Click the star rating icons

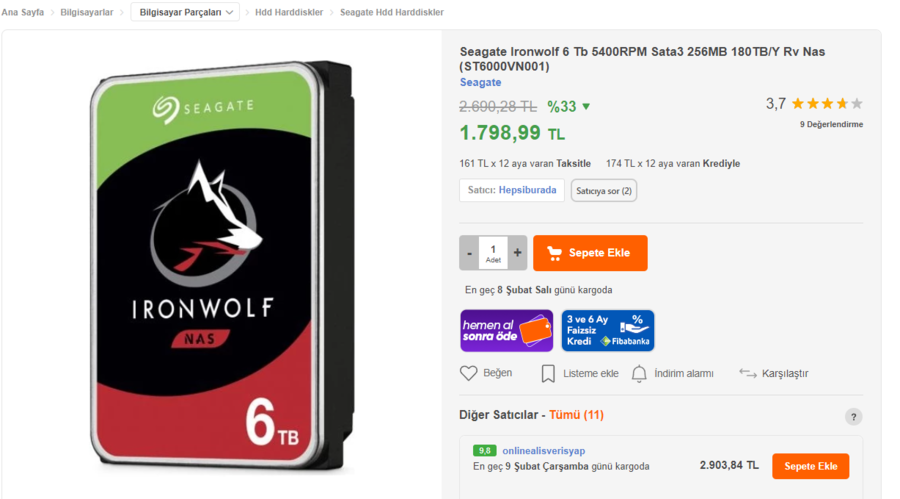pos(827,104)
